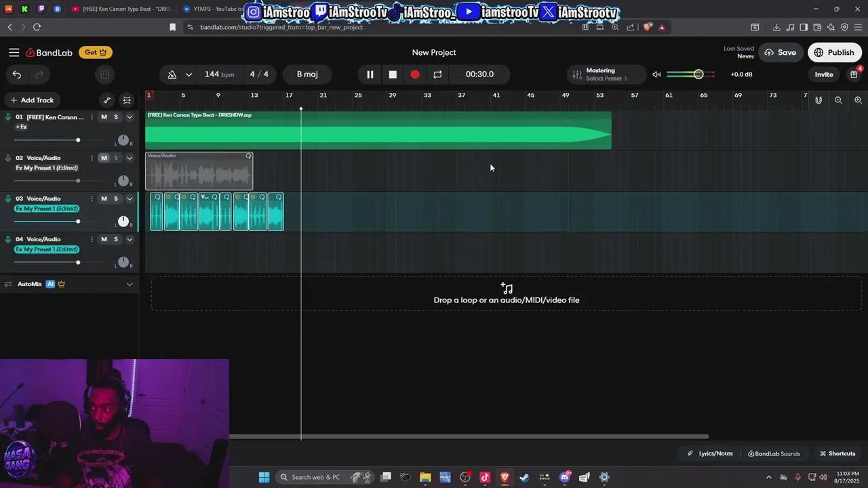Expand track 03 options chevron

pos(130,199)
